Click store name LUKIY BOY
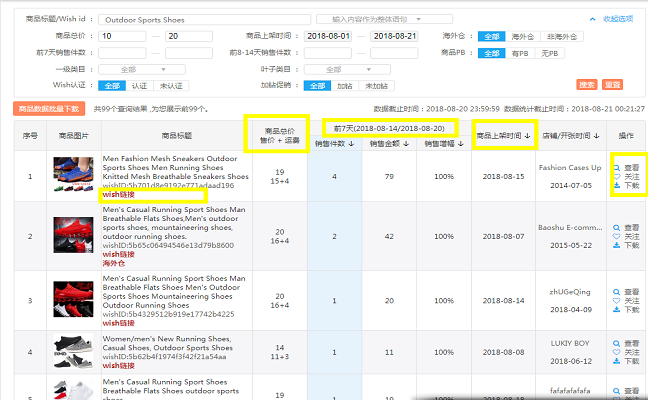The image size is (648, 400). pos(570,343)
